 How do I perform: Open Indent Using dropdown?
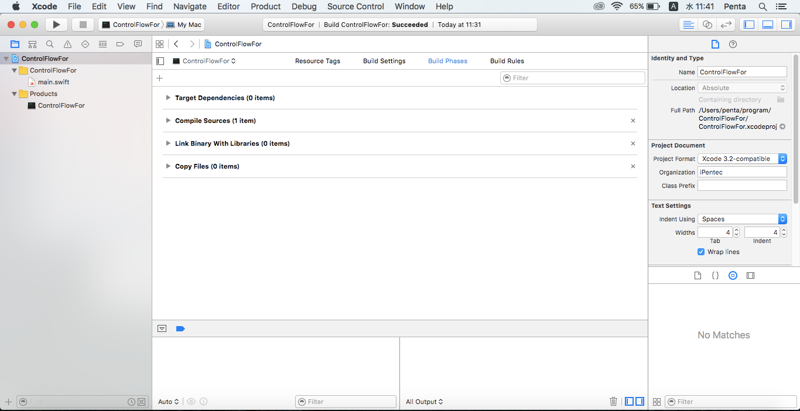click(x=742, y=219)
